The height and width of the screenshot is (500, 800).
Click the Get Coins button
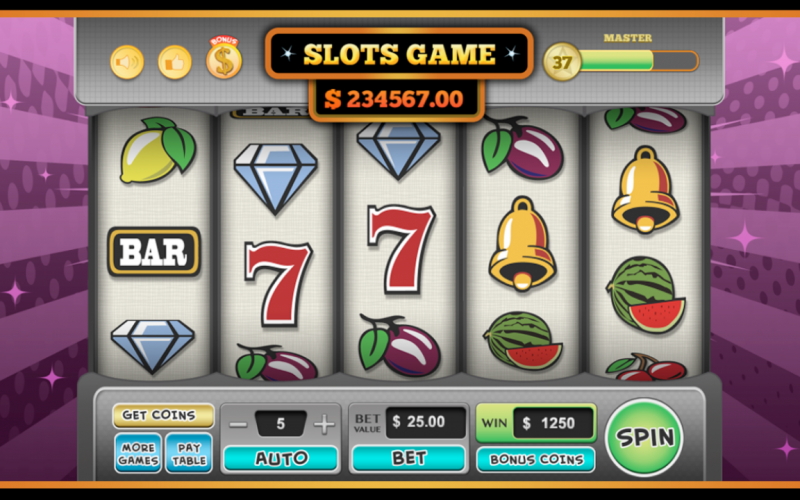click(x=163, y=415)
